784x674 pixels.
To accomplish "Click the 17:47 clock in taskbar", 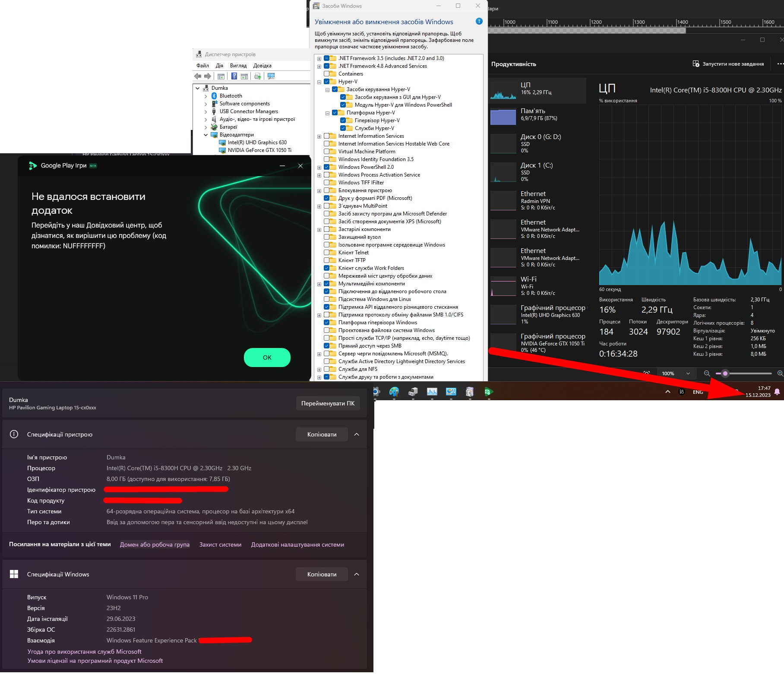I will tap(764, 389).
